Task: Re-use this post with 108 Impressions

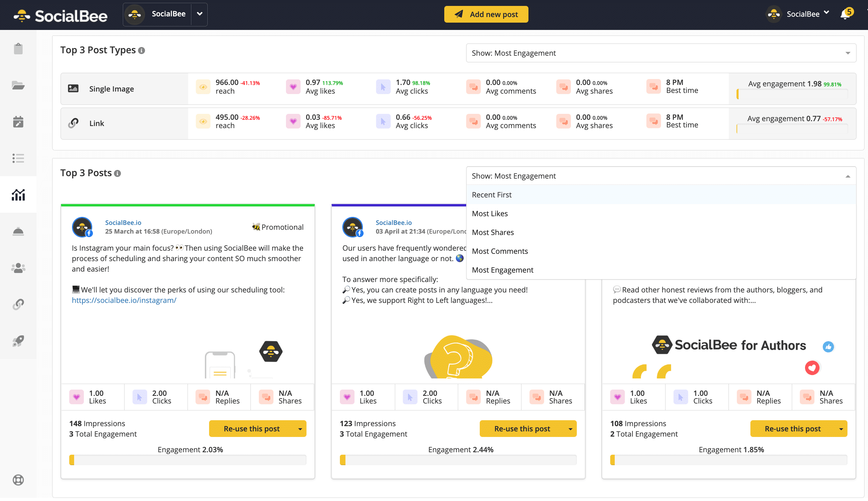Action: pos(793,429)
